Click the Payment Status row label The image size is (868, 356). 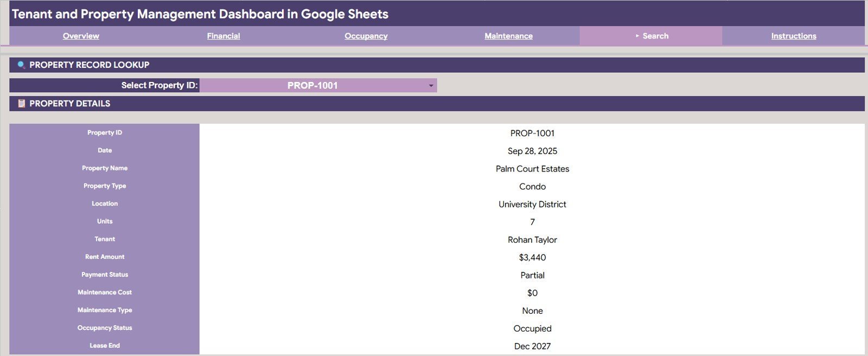click(x=105, y=275)
